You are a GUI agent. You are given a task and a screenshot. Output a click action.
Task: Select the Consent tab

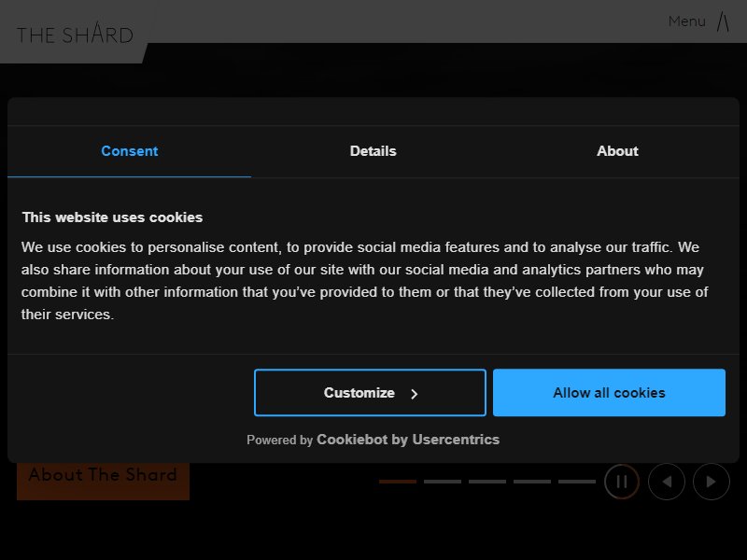129,151
